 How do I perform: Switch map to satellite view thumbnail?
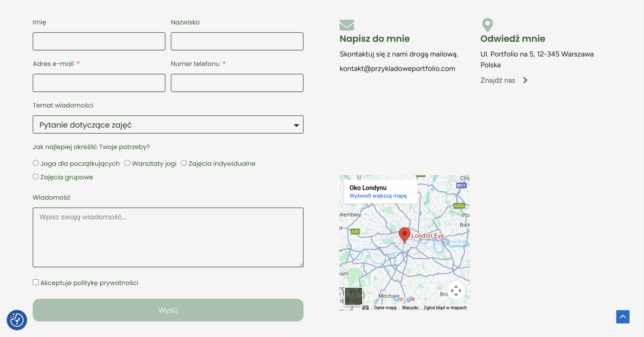tap(353, 296)
